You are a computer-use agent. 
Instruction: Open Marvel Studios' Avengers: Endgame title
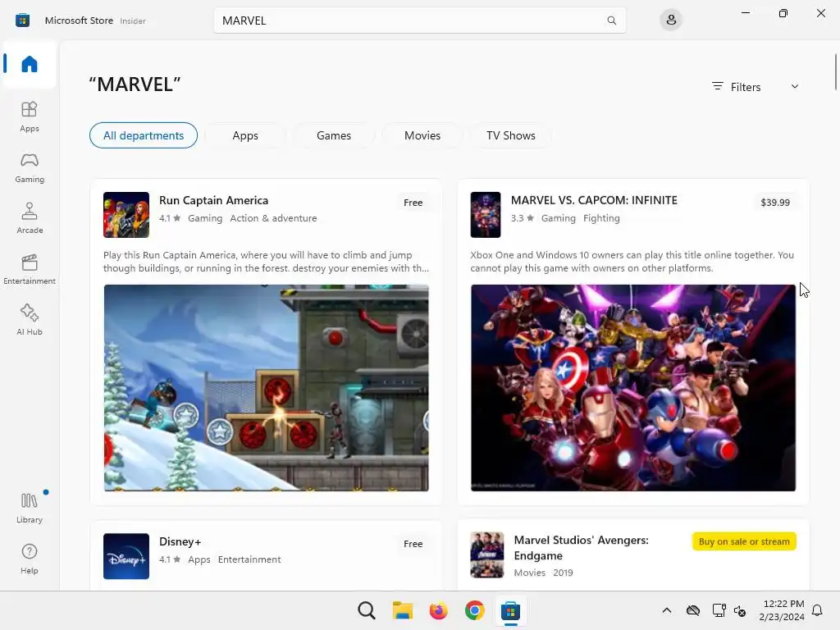point(582,547)
